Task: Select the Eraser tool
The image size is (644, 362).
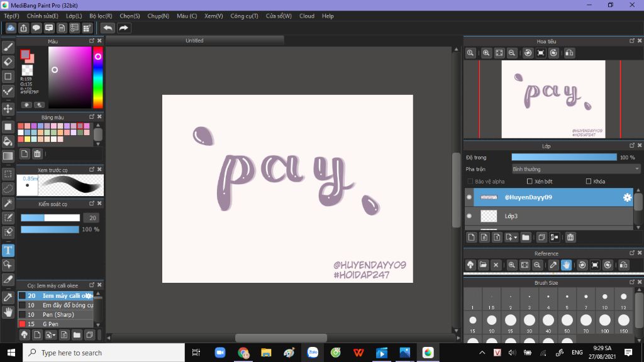Action: [8, 62]
